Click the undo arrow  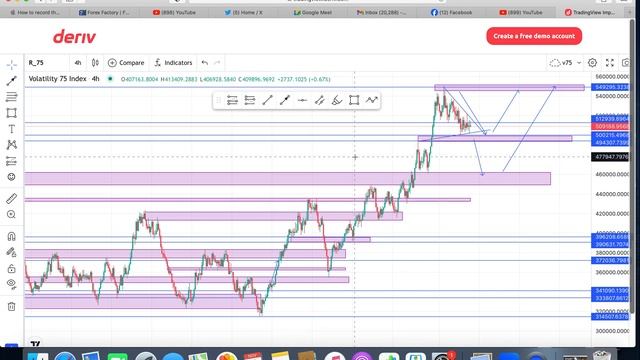coord(205,63)
